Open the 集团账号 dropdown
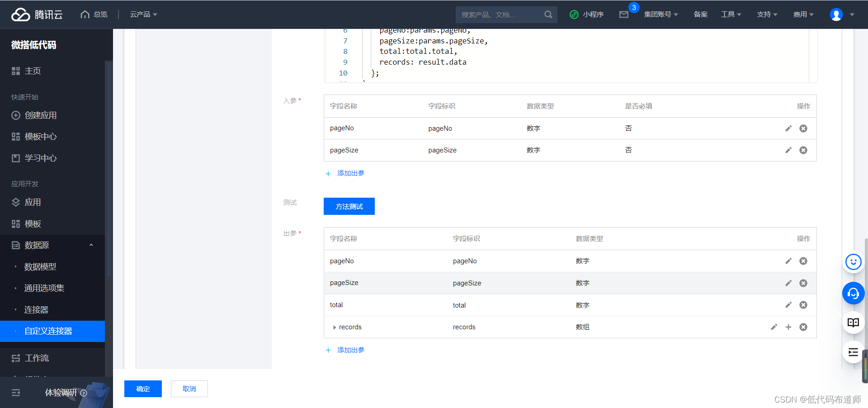Viewport: 868px width, 408px height. (661, 14)
